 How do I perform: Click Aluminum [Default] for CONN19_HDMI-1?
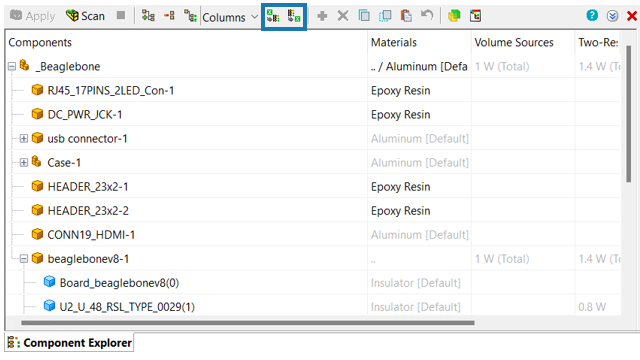click(x=420, y=235)
